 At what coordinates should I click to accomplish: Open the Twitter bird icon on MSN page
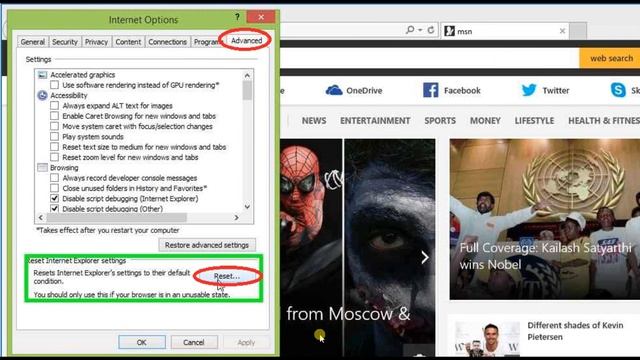pyautogui.click(x=529, y=90)
